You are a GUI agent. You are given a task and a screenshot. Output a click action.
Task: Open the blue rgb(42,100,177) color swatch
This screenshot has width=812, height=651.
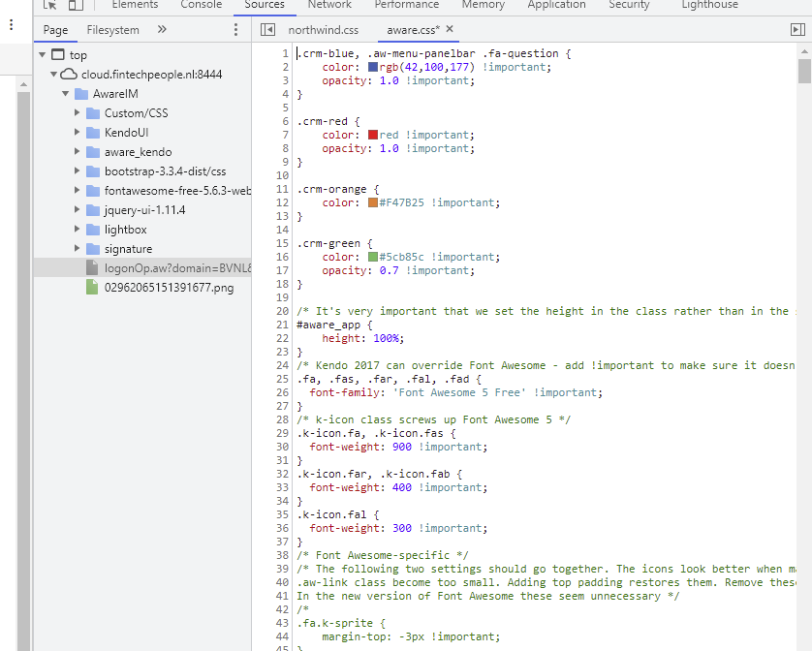click(373, 67)
